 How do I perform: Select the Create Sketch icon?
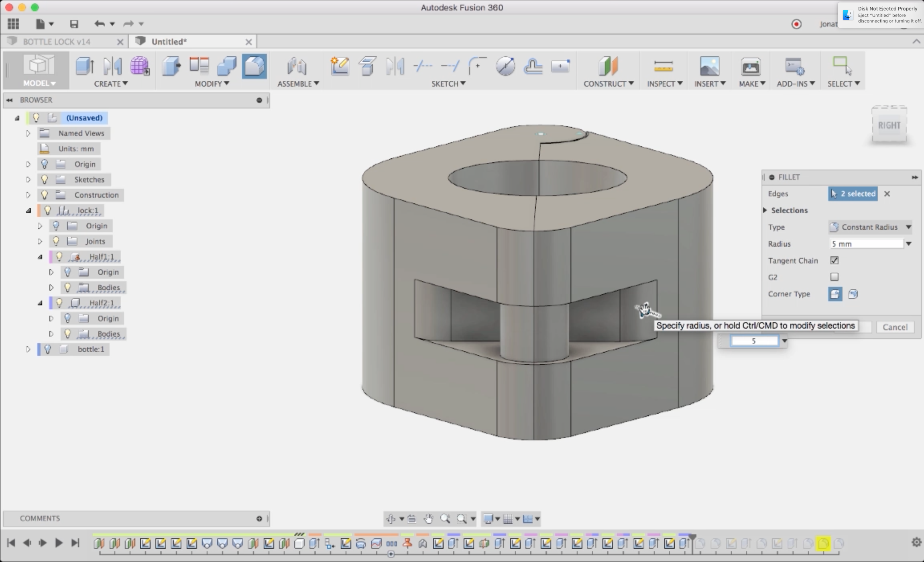click(x=340, y=66)
